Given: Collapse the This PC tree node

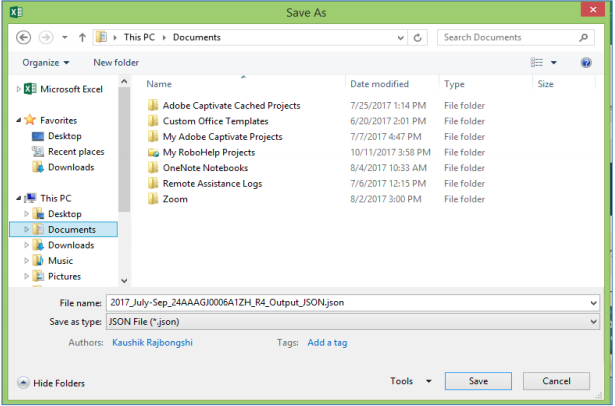Looking at the screenshot, I should pyautogui.click(x=18, y=198).
